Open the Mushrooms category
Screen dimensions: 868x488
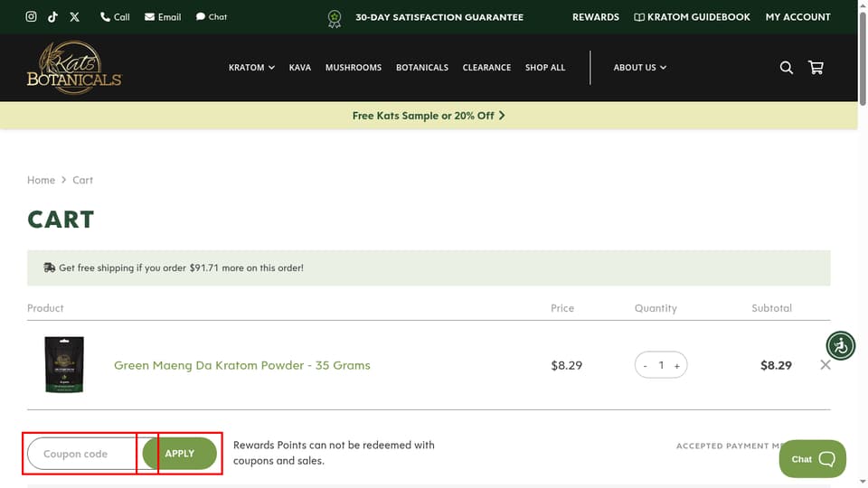tap(354, 68)
